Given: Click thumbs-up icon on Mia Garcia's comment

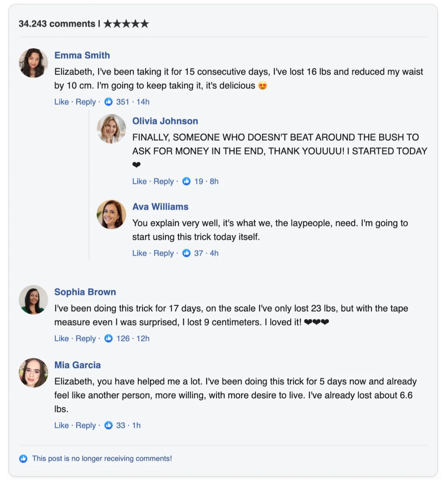Looking at the screenshot, I should click(109, 425).
